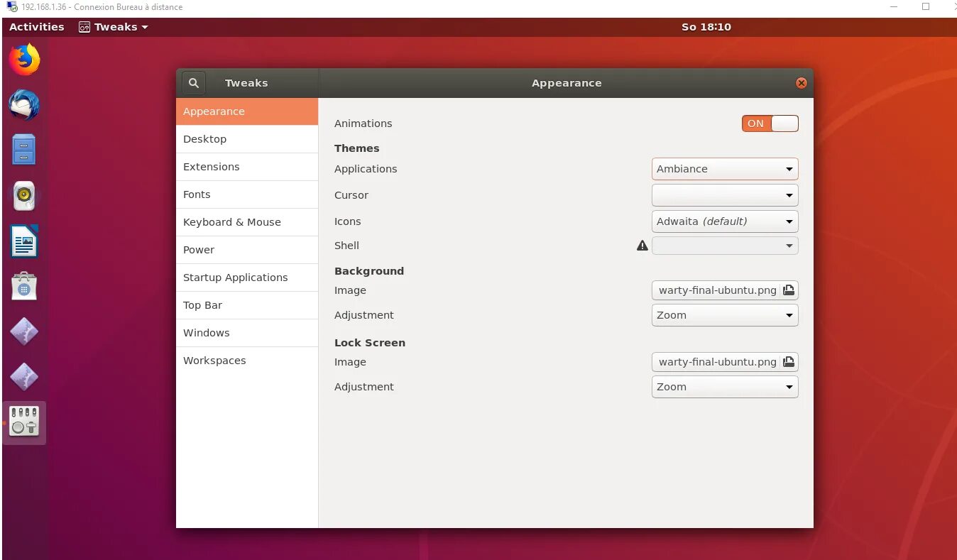Click the Shell warning triangle icon
Image resolution: width=957 pixels, height=560 pixels.
[642, 246]
